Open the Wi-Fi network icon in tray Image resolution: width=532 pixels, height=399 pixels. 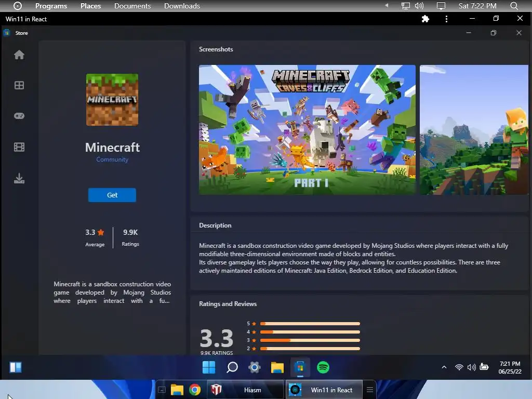[x=459, y=367]
